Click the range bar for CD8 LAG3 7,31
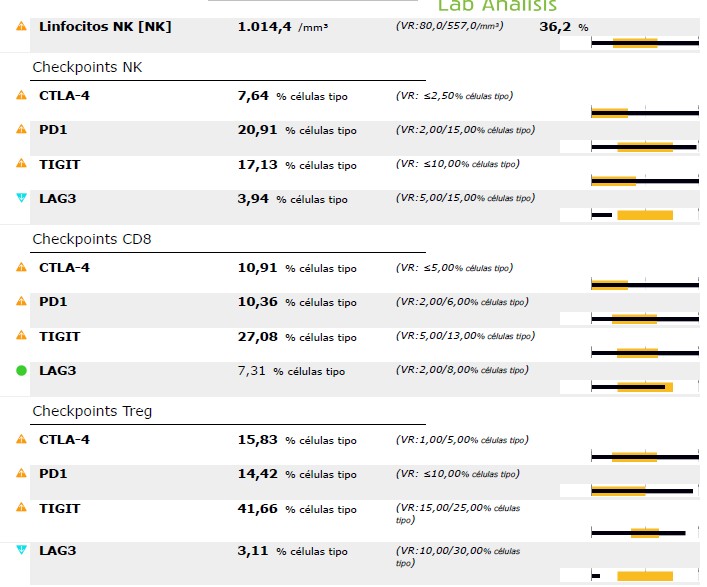This screenshot has height=587, width=707. [644, 387]
